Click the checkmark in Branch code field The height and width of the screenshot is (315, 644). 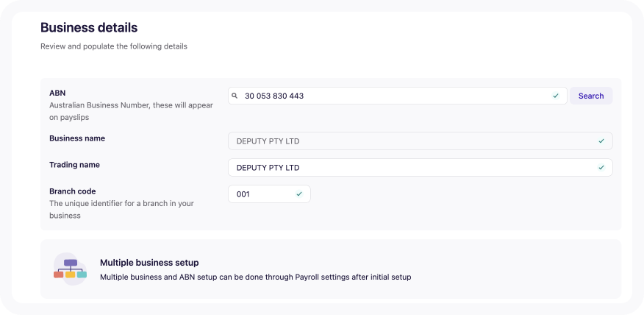[x=299, y=194]
